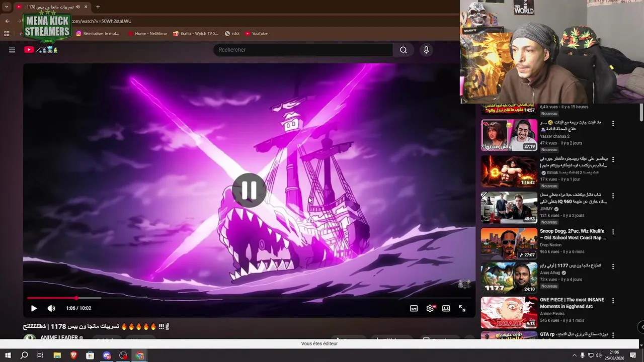
Task: Switch to theater mode
Action: 446,308
